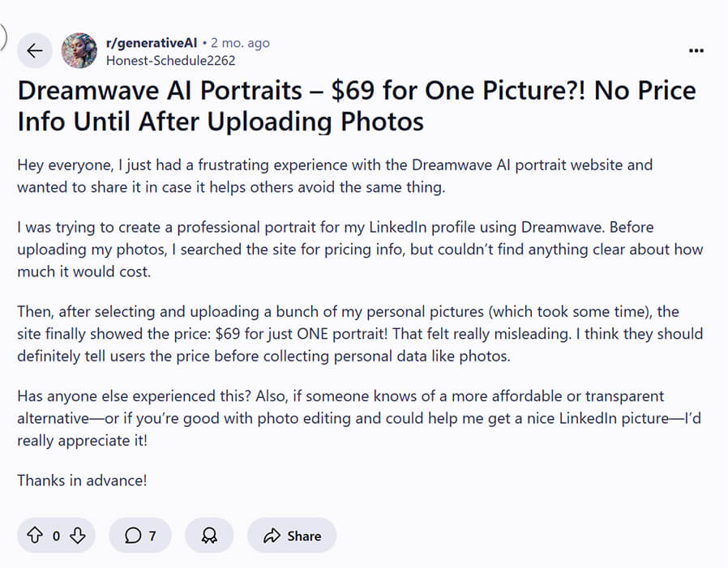Downvote the Dreamwave AI Portraits post

pyautogui.click(x=78, y=536)
